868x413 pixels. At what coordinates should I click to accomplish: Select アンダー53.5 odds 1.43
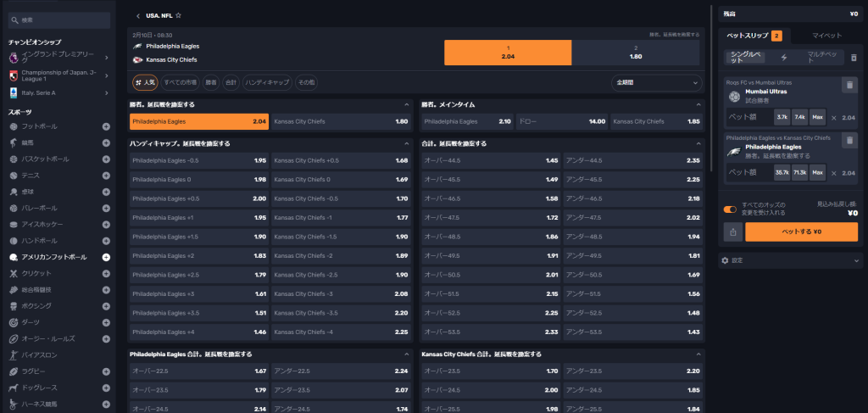tap(632, 332)
